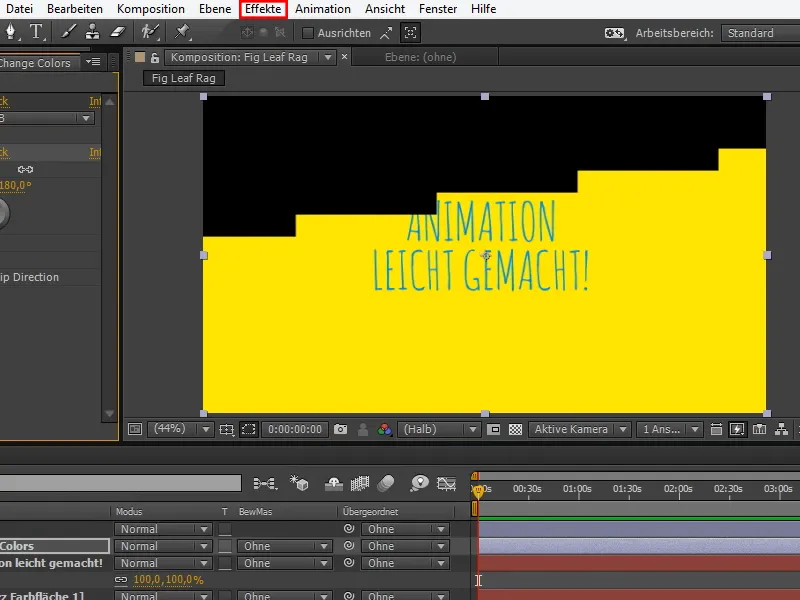The width and height of the screenshot is (800, 600).
Task: Open the graph editor icon
Action: point(446,483)
